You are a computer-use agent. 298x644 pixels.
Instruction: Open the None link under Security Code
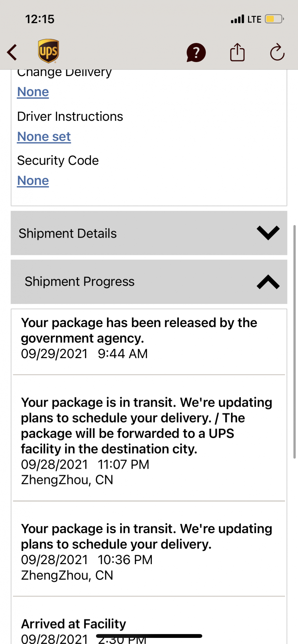point(33,181)
